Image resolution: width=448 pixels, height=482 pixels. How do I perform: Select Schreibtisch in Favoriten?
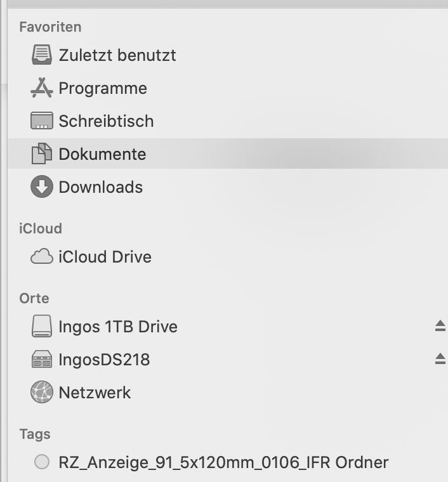tap(106, 121)
